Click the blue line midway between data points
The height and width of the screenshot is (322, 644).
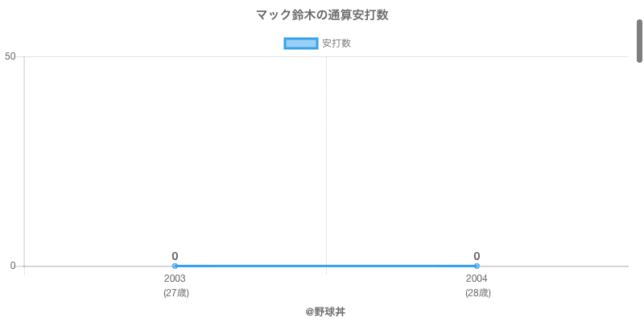326,266
